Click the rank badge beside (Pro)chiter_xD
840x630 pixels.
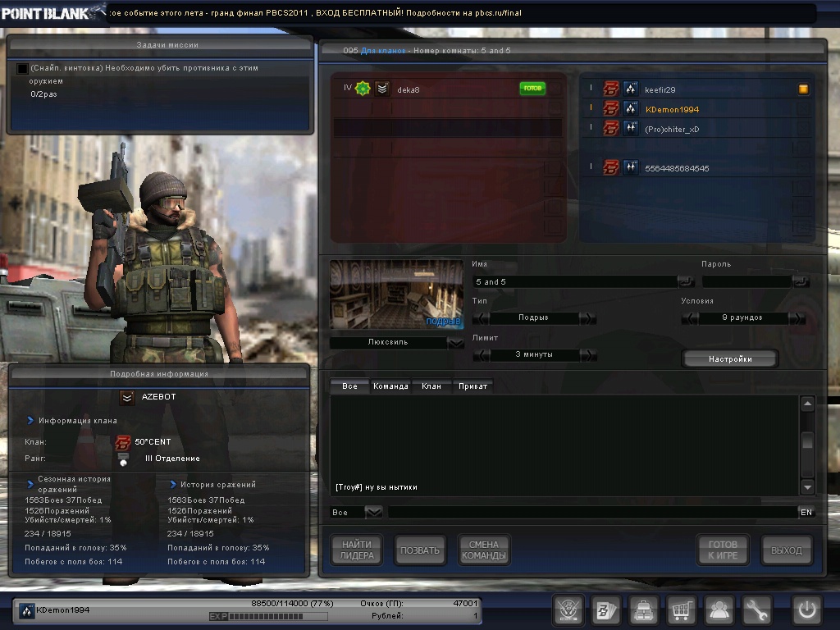pos(631,129)
